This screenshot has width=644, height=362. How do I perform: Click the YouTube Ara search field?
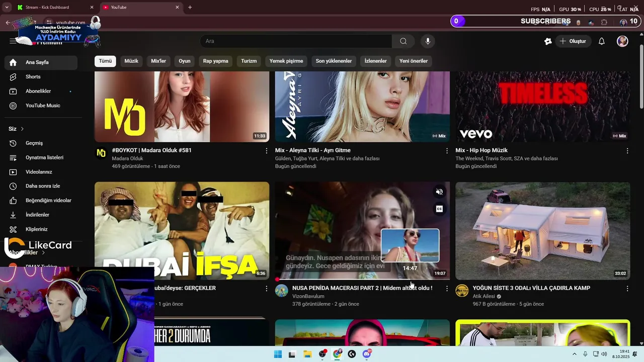296,41
